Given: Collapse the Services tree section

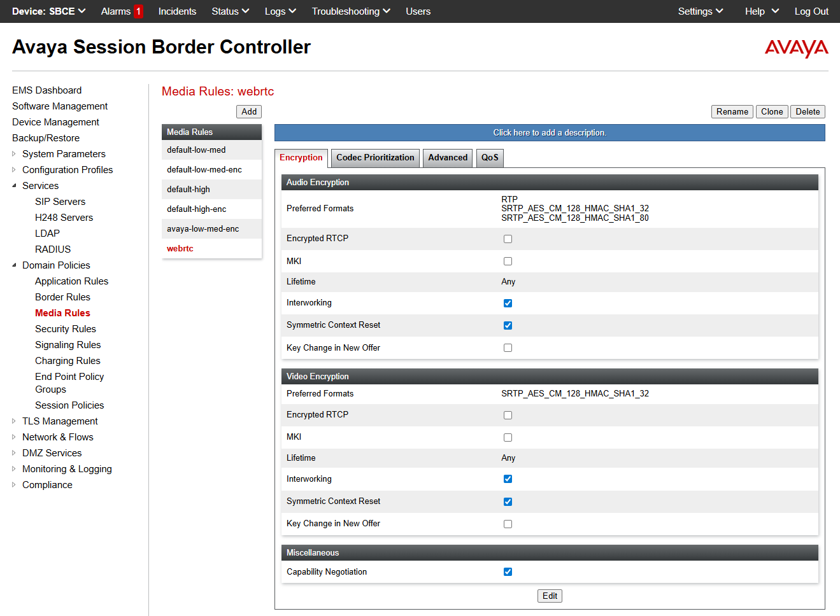Looking at the screenshot, I should click(x=14, y=186).
